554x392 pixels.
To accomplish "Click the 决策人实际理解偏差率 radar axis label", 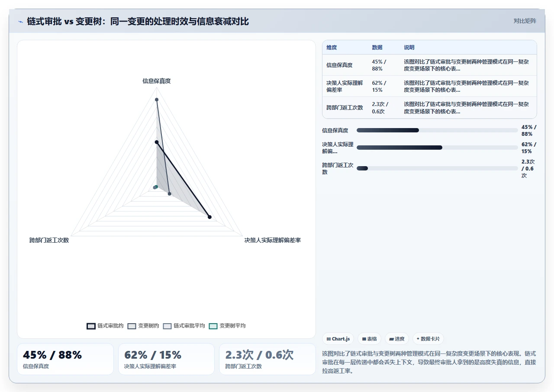I will tap(273, 240).
